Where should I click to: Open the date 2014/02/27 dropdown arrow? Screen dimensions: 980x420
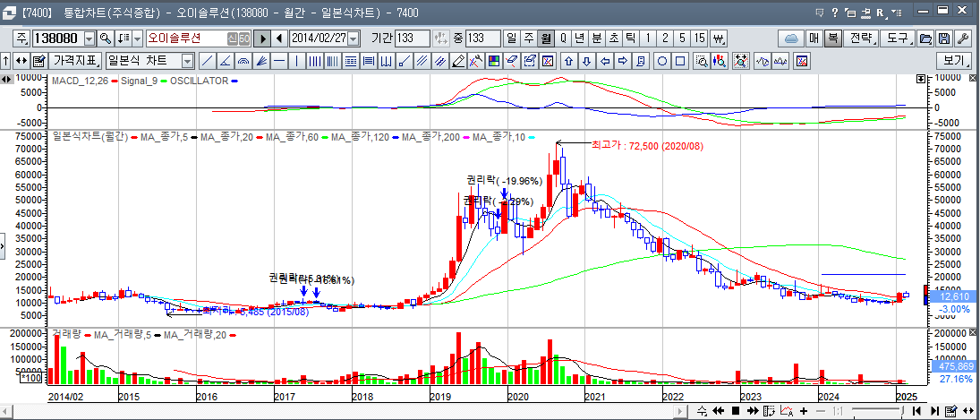(354, 39)
